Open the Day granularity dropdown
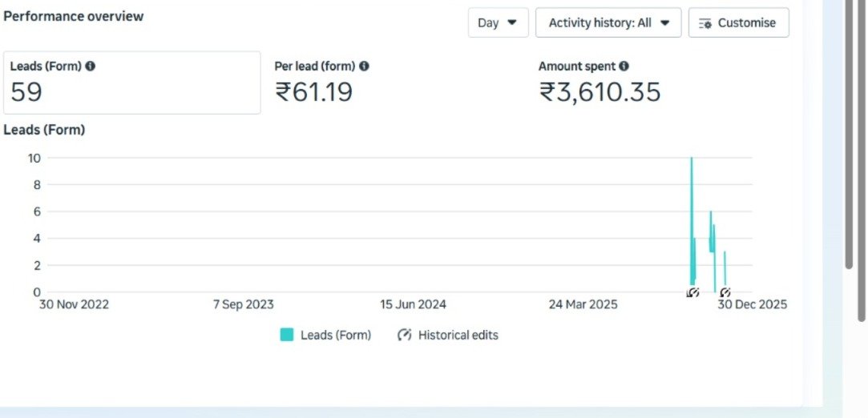 498,22
